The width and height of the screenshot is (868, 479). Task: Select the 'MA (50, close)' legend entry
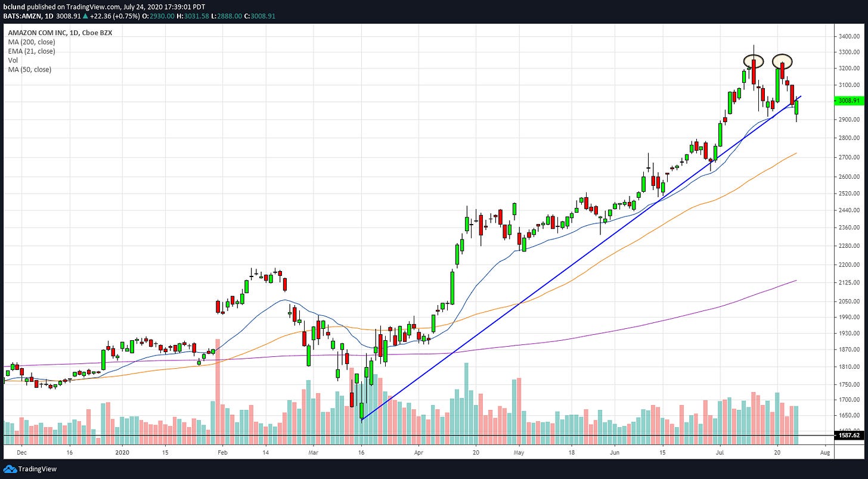[x=30, y=70]
